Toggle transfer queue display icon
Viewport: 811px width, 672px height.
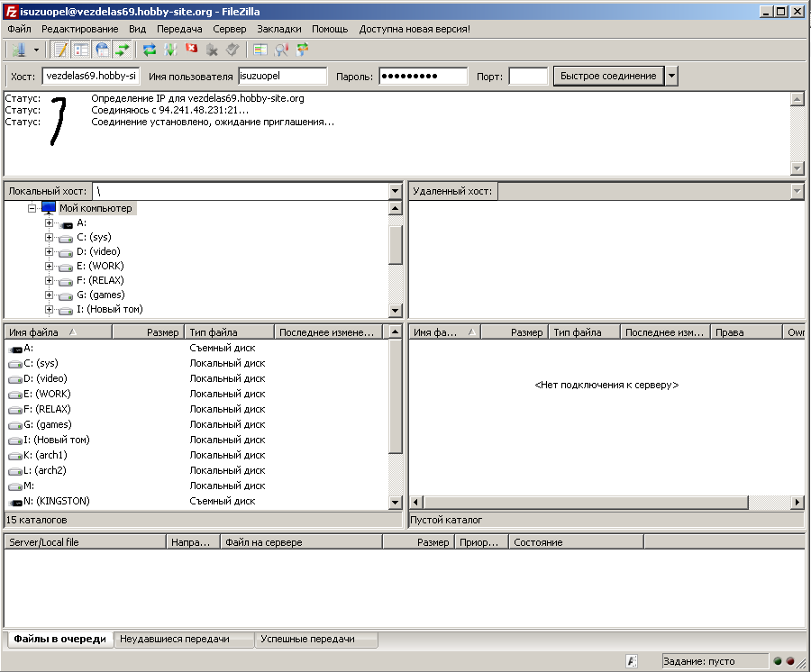(123, 50)
